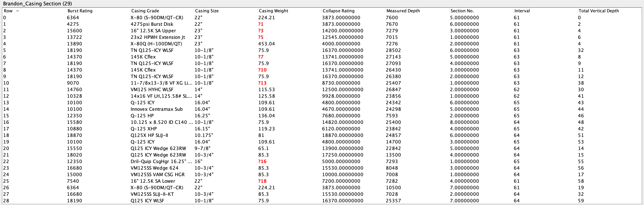Click the Casing Weight column header
644x205 pixels.
[273, 11]
